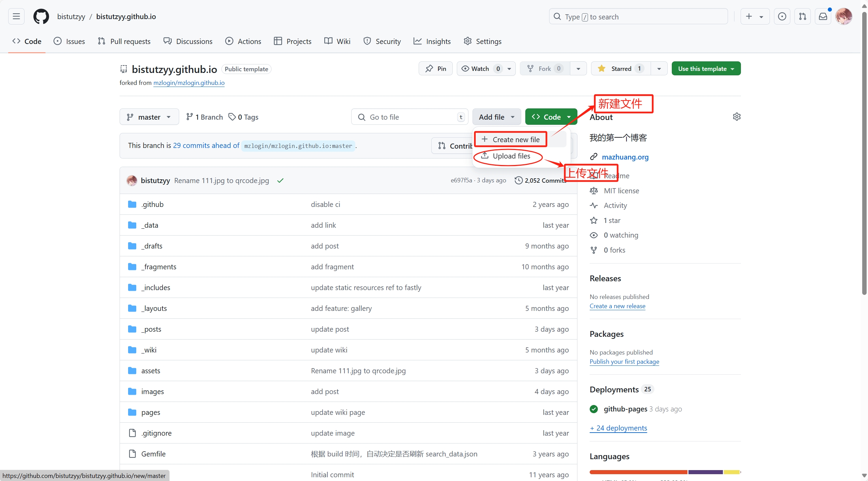Click the _layouts folder icon
This screenshot has width=868, height=481.
tap(132, 308)
